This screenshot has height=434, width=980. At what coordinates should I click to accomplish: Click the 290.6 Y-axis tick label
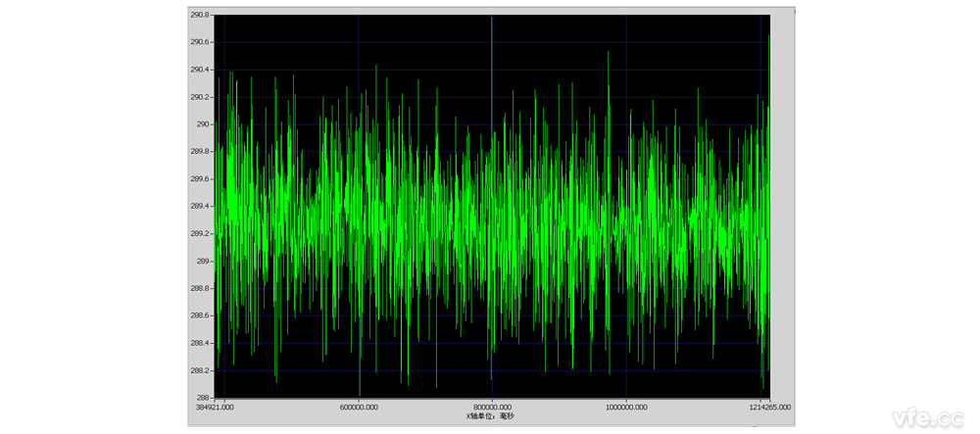point(200,42)
